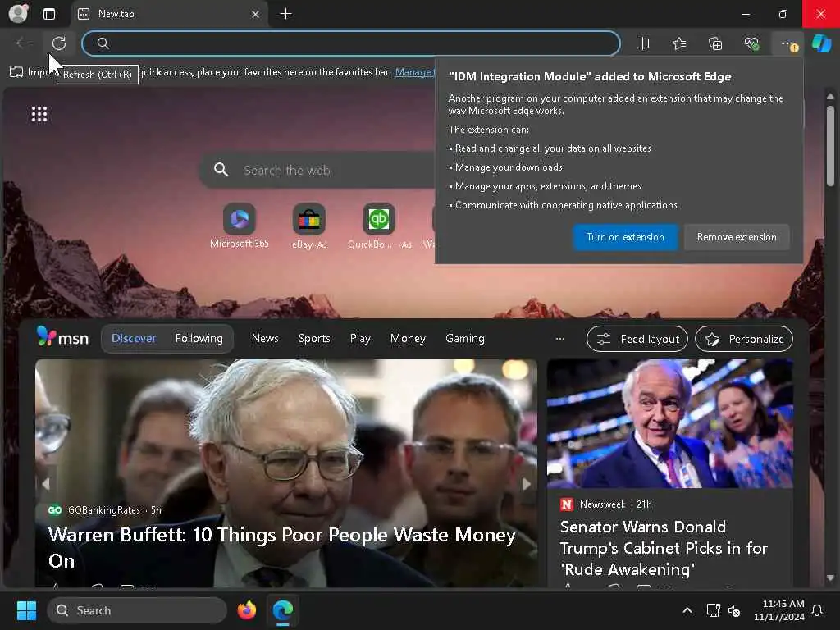Open the Collections icon
The height and width of the screenshot is (630, 840).
[715, 43]
